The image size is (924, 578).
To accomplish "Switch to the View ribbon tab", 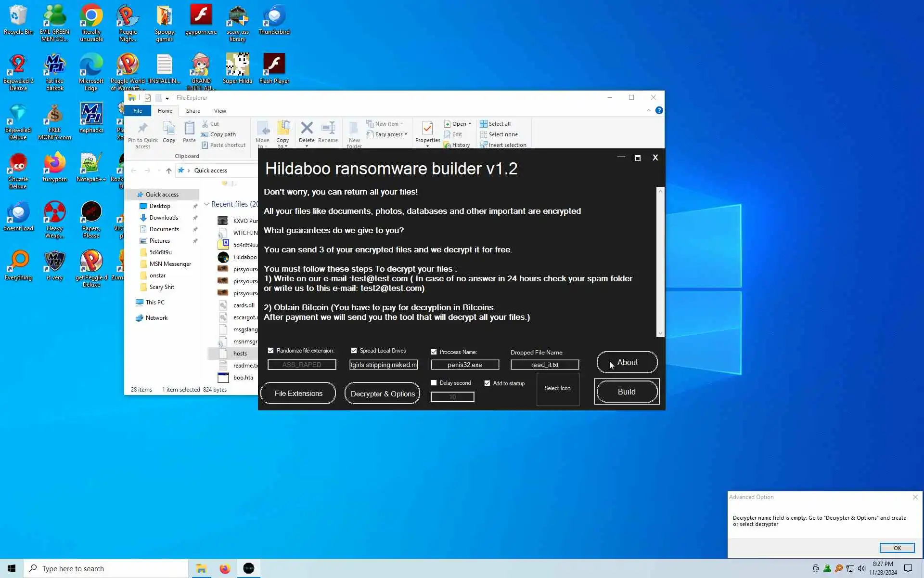I will (x=220, y=111).
